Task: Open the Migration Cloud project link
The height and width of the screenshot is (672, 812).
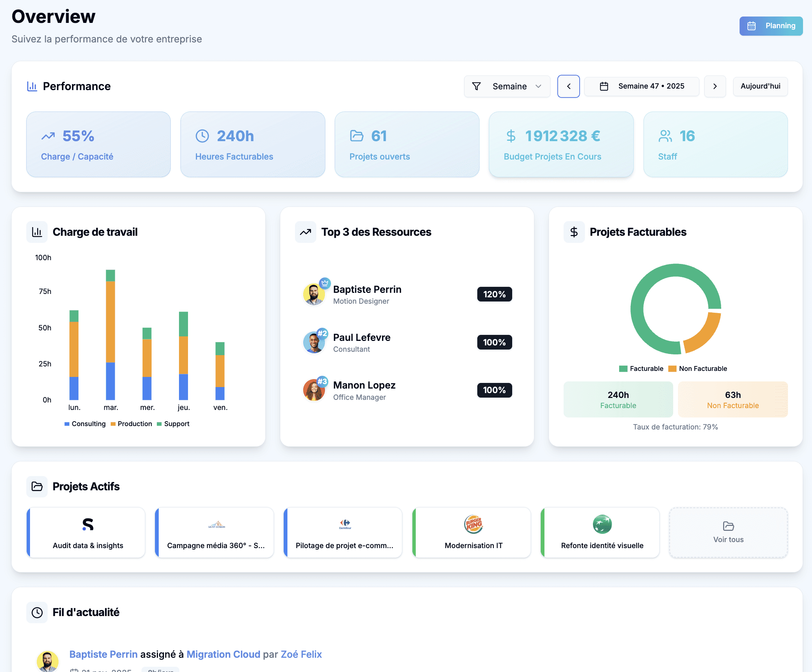Action: point(223,654)
